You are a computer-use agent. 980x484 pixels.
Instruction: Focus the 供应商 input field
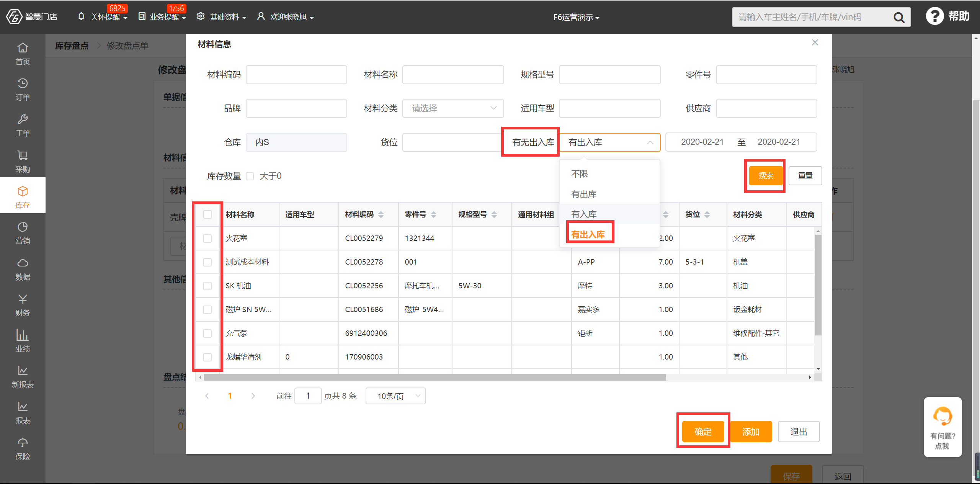766,108
